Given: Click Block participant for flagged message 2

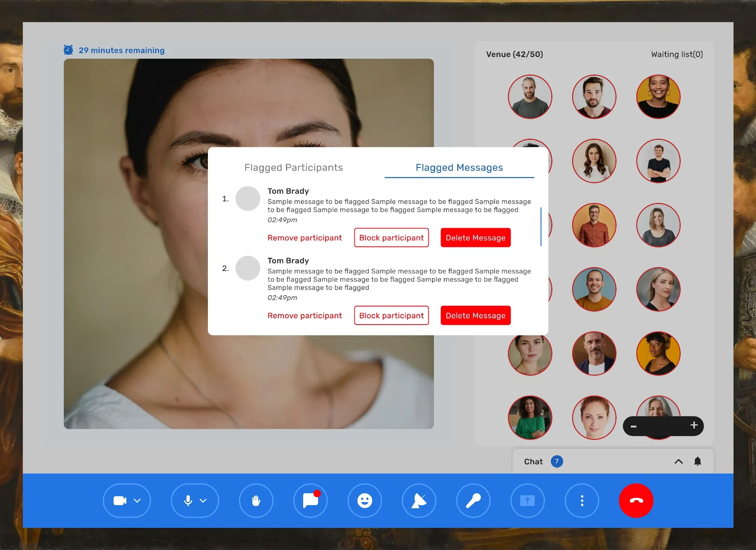Looking at the screenshot, I should [391, 316].
